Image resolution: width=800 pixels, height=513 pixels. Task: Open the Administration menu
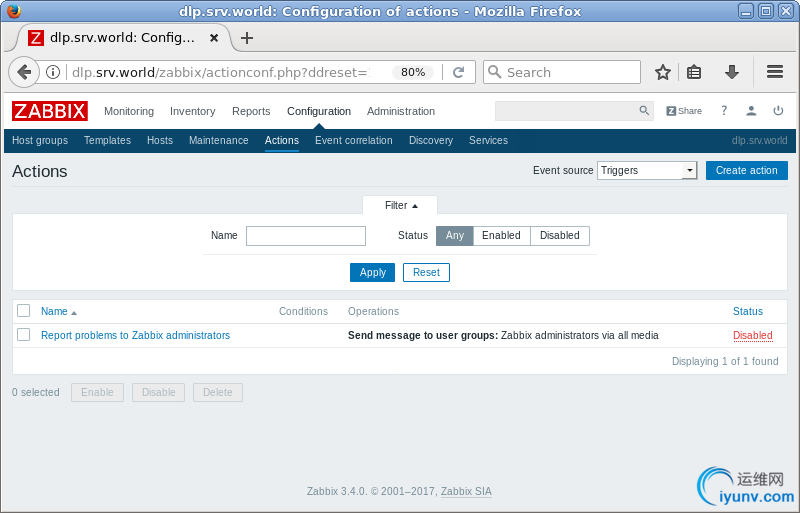pos(401,111)
